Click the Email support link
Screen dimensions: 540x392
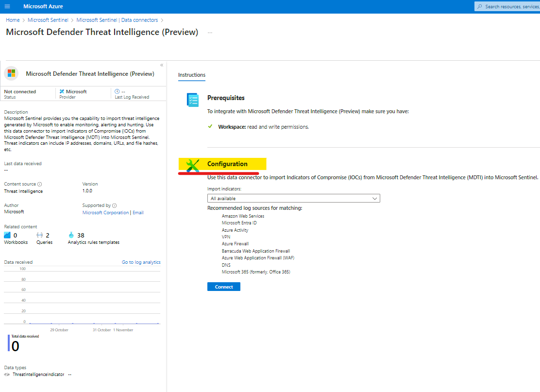tap(138, 213)
